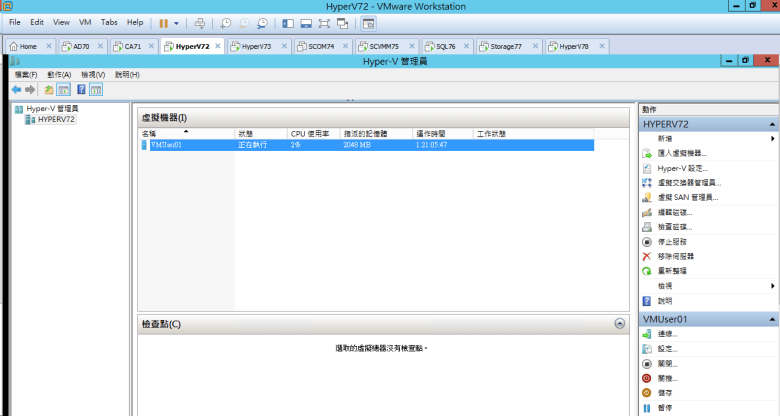Click the blue help icon in Hyper-V toolbar
Viewport: 780px width, 416px height.
(80, 90)
